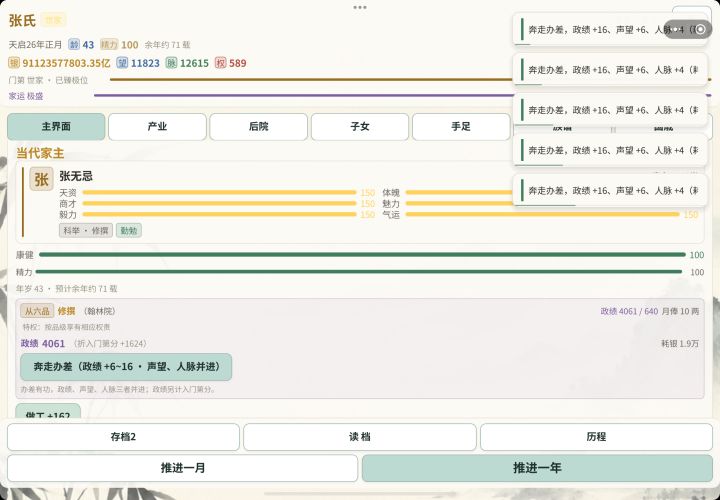The width and height of the screenshot is (720, 500).
Task: Click the 年岁 43 life expectancy line
Action: [67, 289]
